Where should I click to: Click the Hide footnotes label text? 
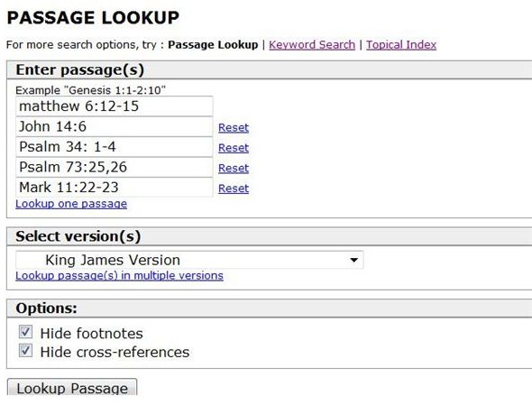pyautogui.click(x=91, y=334)
